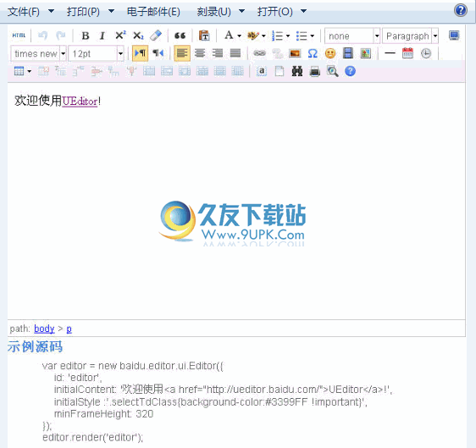Align text right

click(218, 53)
